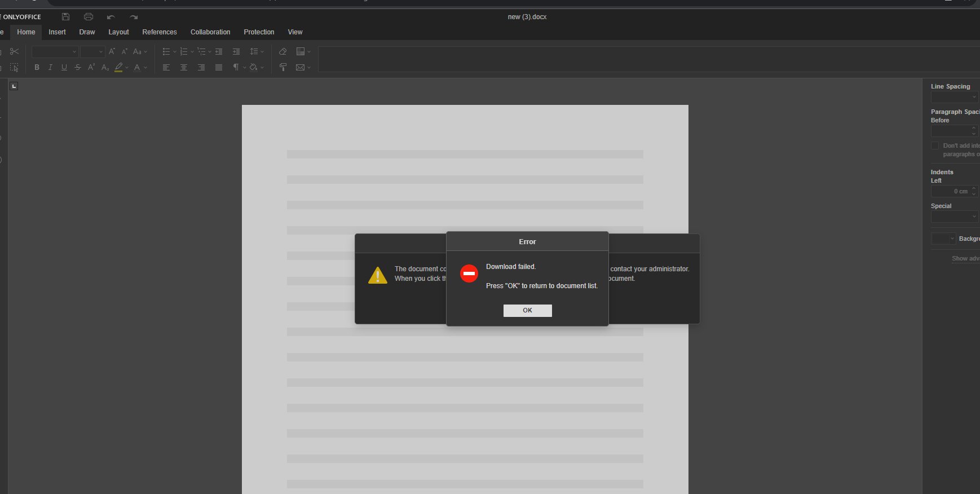Toggle Italic formatting
Viewport: 980px width, 494px height.
click(x=50, y=67)
